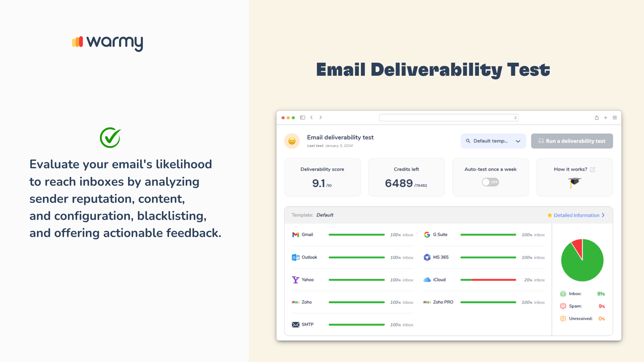Click the browser sidebar toggle icon

point(303,118)
